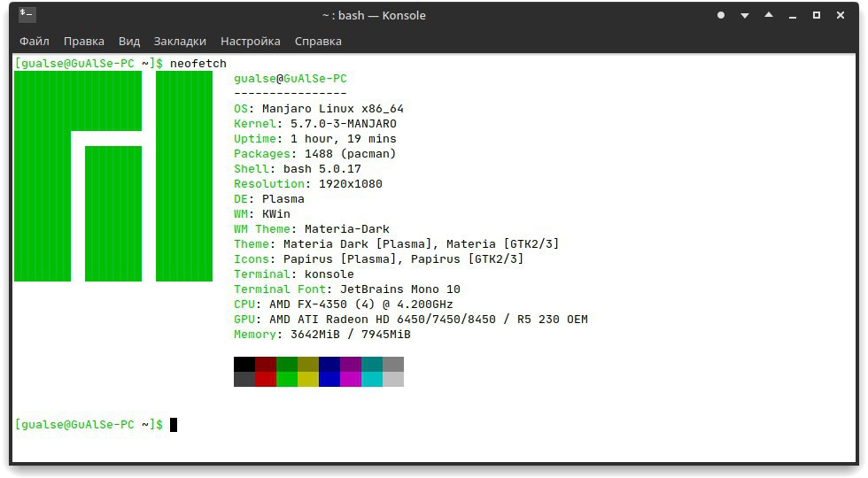Click the bright magenta color block

[x=351, y=379]
